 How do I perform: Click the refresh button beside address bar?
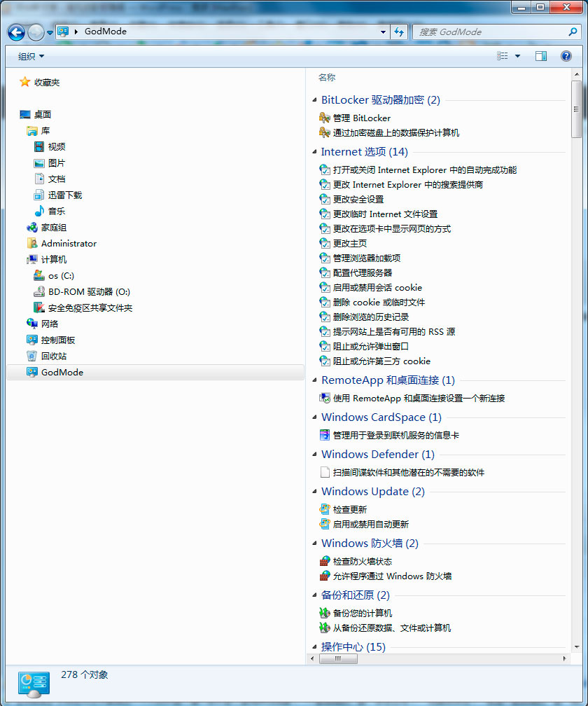399,32
